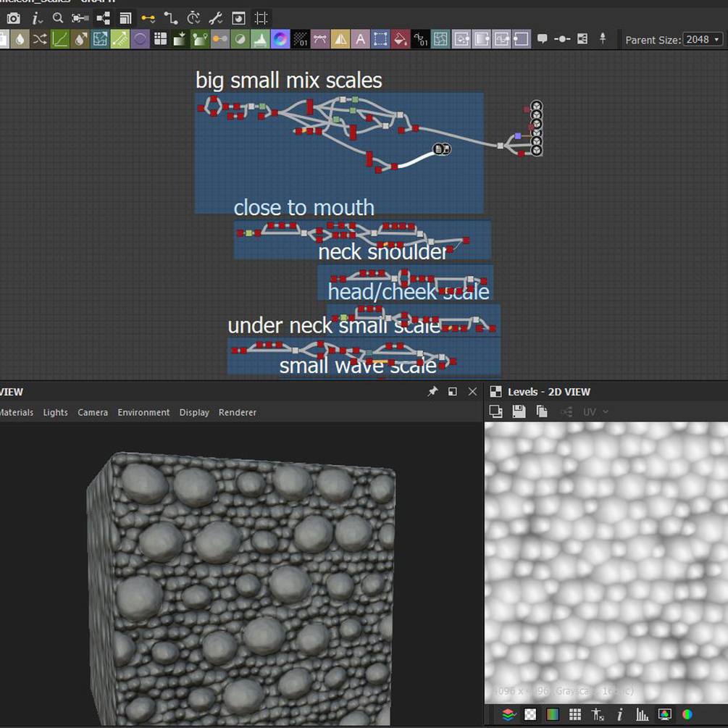
Task: Open the Display menu in 3D view
Action: pyautogui.click(x=194, y=412)
